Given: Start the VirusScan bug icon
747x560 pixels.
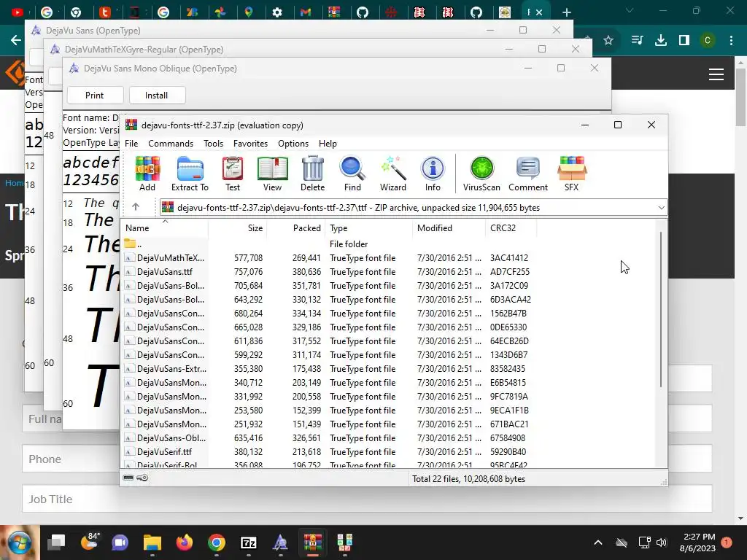Looking at the screenshot, I should (x=481, y=174).
